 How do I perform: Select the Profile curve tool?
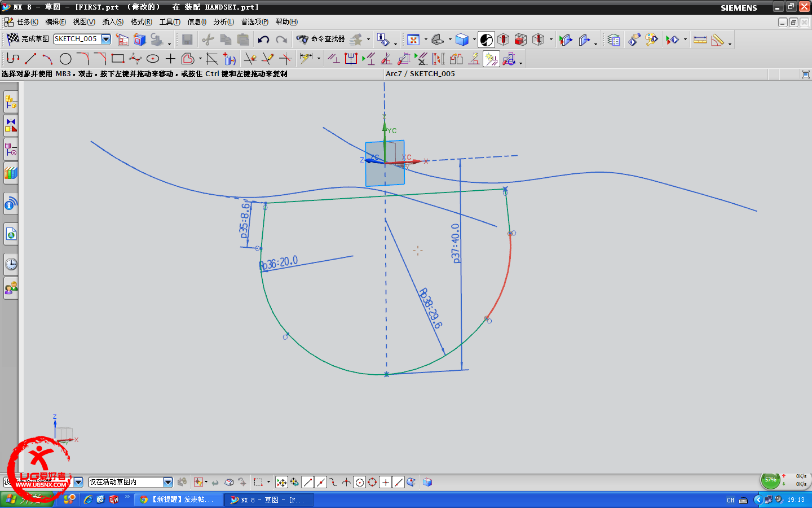tap(13, 58)
